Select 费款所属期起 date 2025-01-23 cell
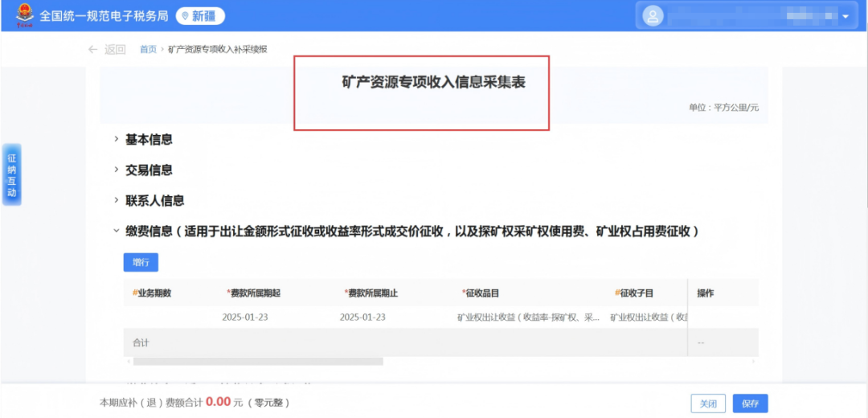This screenshot has height=418, width=868. click(245, 318)
